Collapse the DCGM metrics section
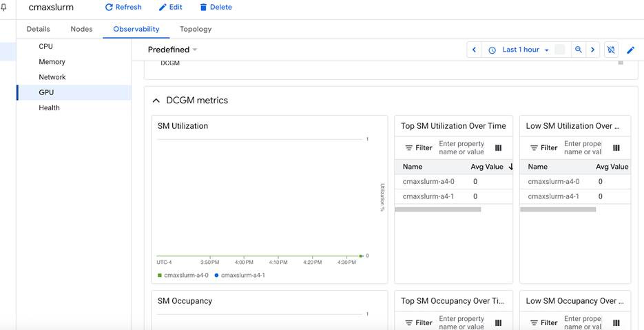Image resolution: width=644 pixels, height=330 pixels. pos(156,101)
